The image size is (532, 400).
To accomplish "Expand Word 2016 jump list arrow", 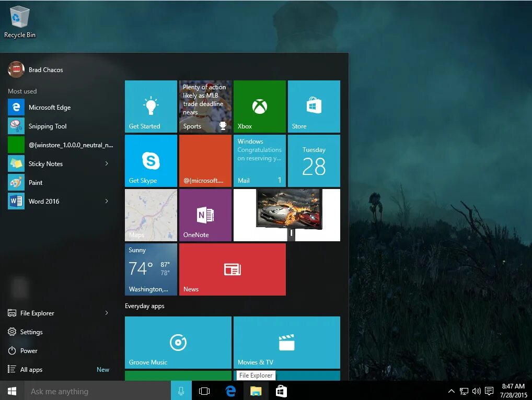I will (x=107, y=202).
